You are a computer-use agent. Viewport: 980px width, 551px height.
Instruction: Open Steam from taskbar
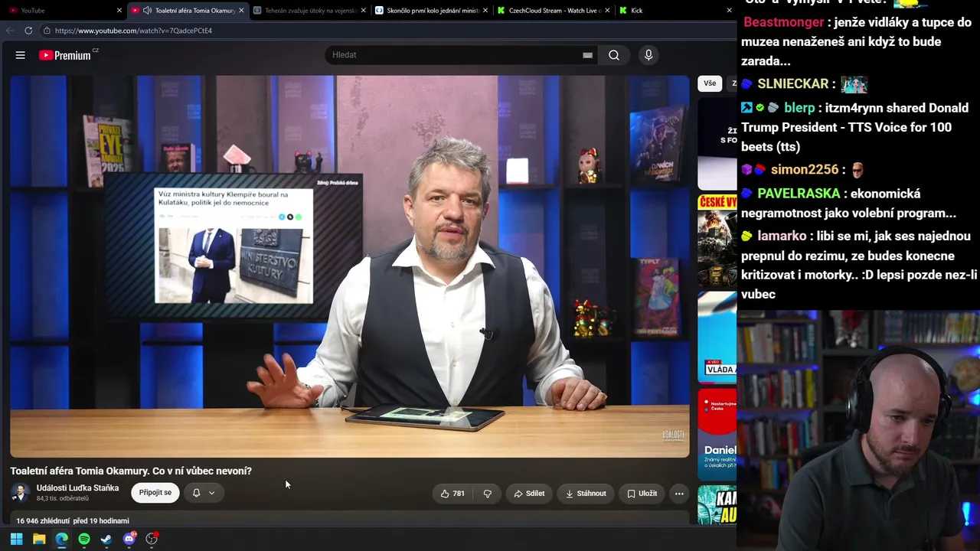(x=106, y=539)
